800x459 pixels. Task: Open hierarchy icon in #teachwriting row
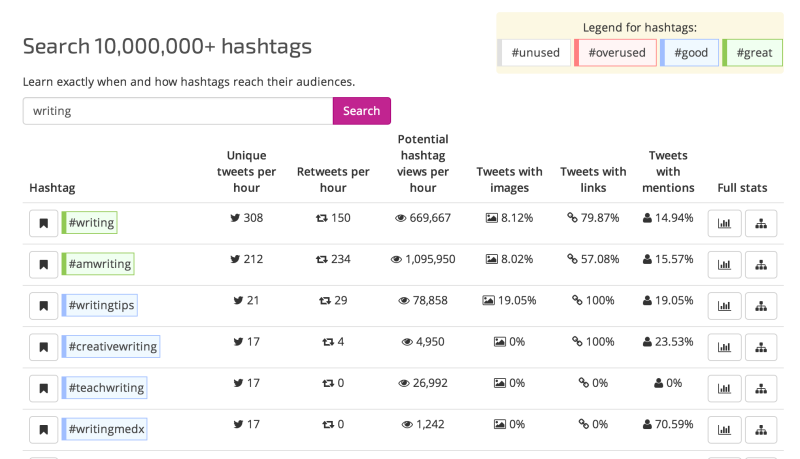(x=761, y=388)
